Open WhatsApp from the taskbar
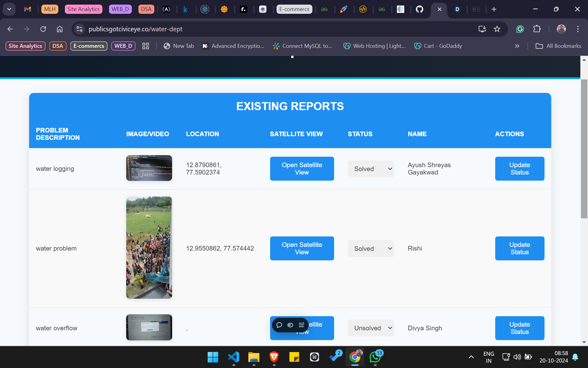 (x=375, y=357)
